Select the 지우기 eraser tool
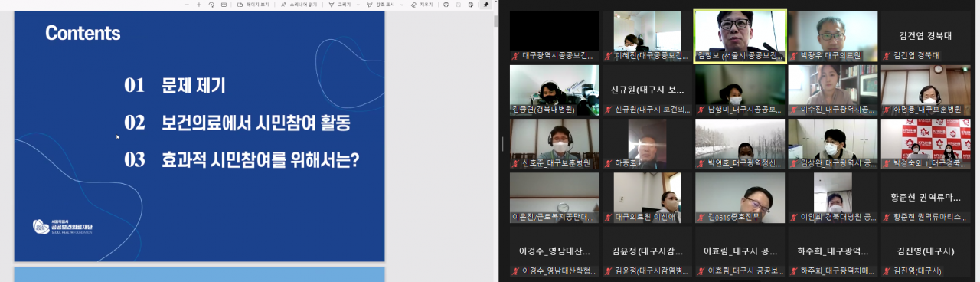This screenshot has width=980, height=282. pos(423,5)
